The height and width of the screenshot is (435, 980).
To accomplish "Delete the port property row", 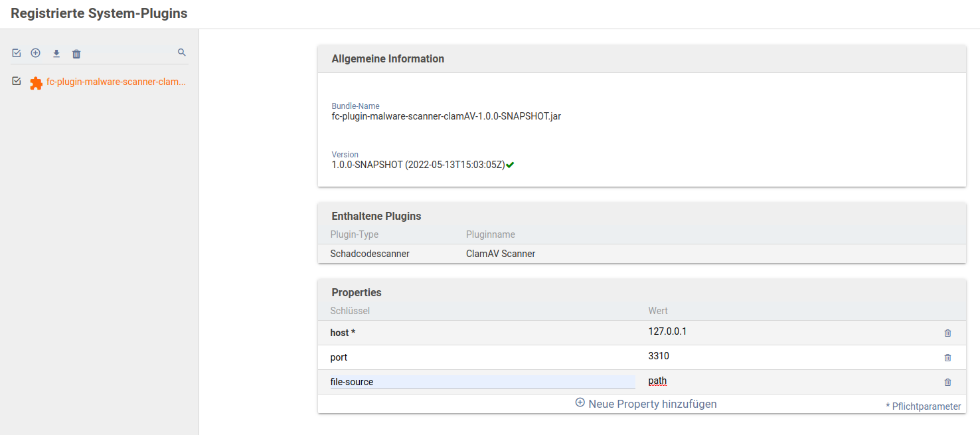I will click(x=947, y=357).
